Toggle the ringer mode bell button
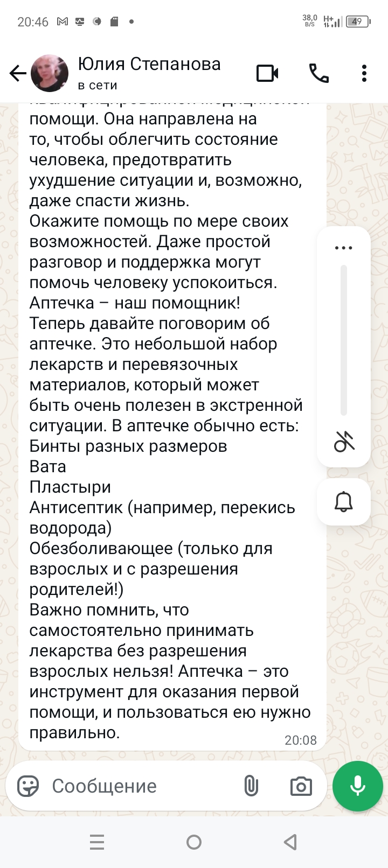 (x=344, y=502)
